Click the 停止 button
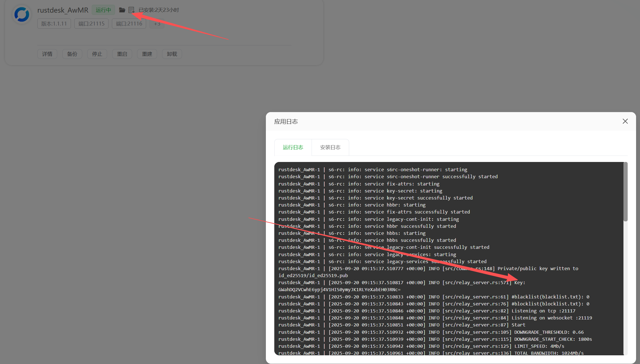Screen dimensions: 640x364 click(97, 54)
